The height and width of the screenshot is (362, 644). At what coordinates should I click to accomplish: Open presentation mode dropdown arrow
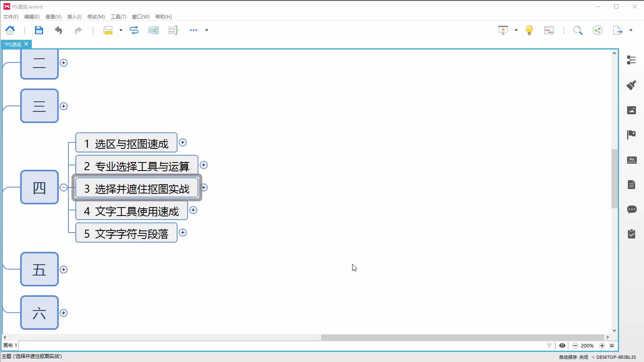516,30
